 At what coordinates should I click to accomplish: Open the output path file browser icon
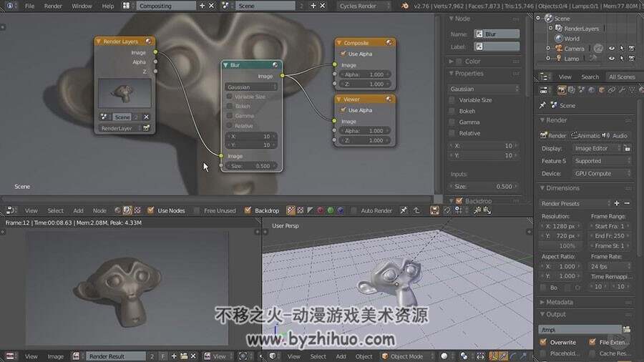click(x=627, y=330)
